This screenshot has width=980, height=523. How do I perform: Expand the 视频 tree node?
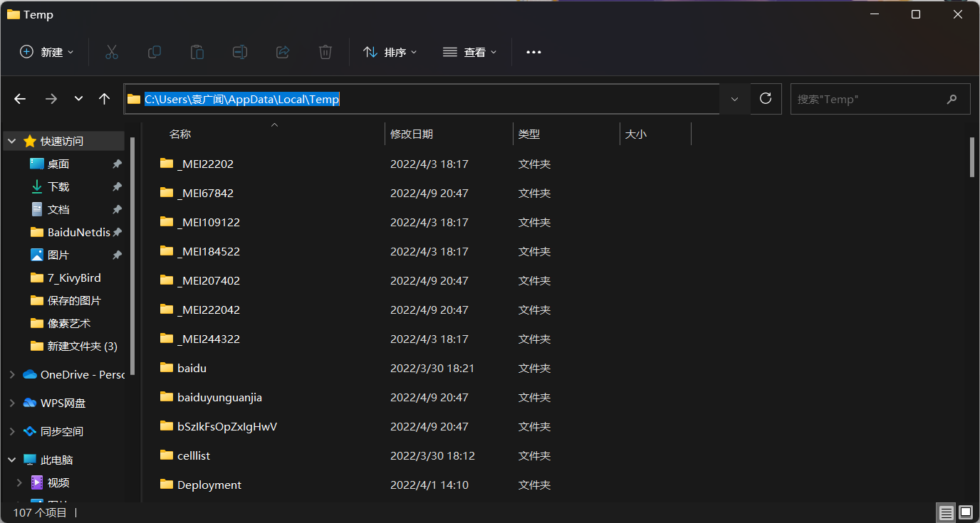(20, 482)
